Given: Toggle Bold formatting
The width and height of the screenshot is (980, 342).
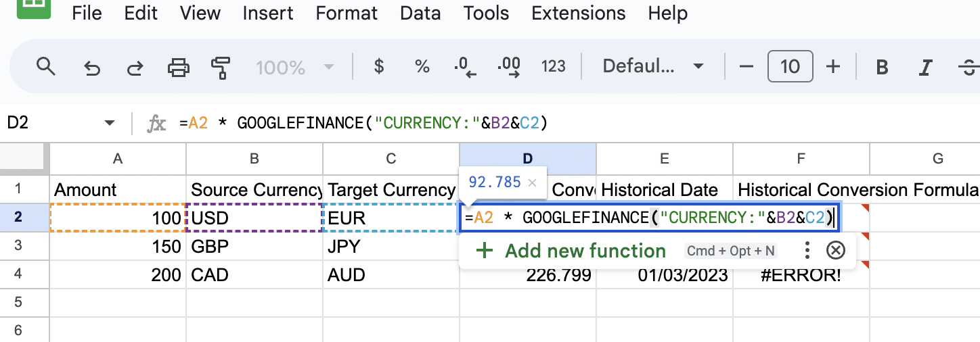Looking at the screenshot, I should click(882, 67).
